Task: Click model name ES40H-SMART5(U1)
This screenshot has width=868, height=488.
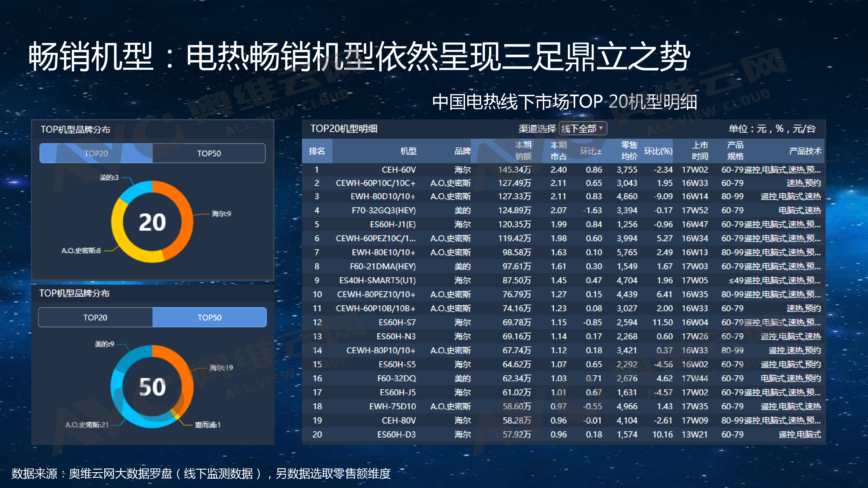Action: [x=377, y=280]
